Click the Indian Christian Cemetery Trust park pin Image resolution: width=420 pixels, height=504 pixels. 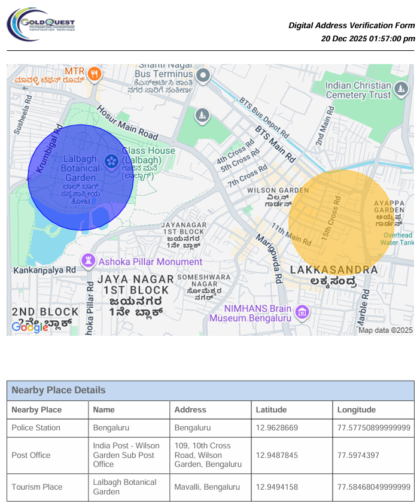[401, 89]
